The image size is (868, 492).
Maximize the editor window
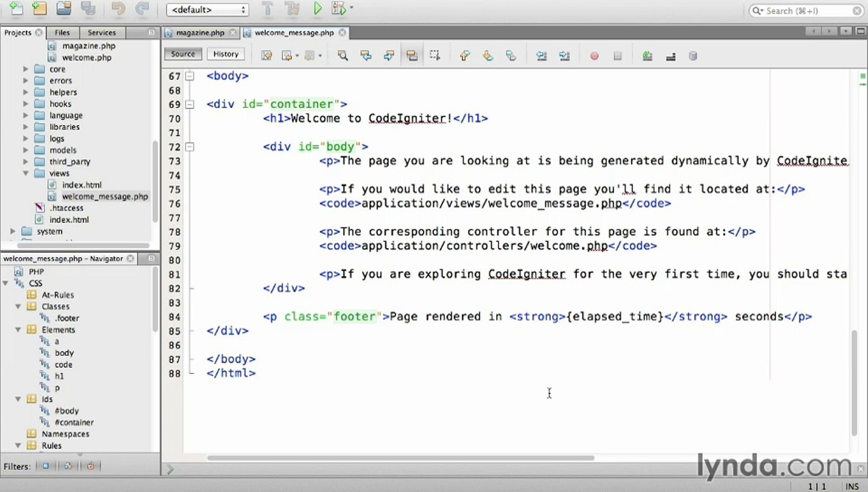pos(860,31)
